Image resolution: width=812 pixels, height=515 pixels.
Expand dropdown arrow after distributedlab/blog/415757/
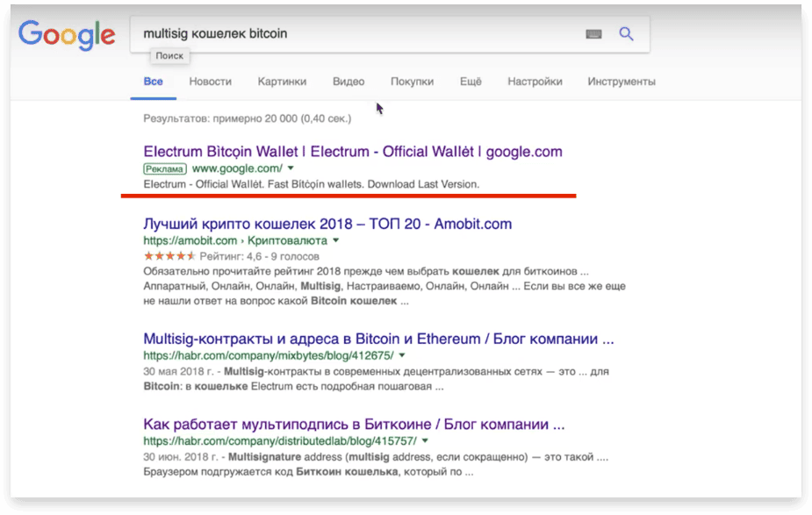point(425,441)
